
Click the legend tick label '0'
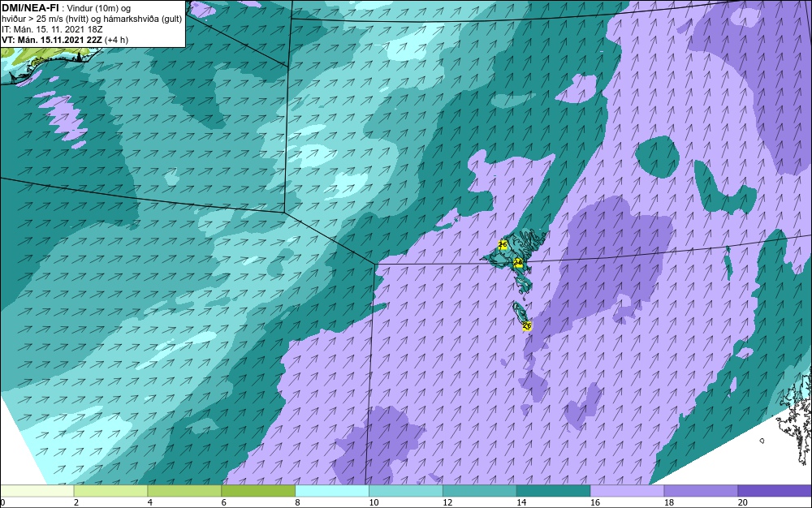point(2,502)
